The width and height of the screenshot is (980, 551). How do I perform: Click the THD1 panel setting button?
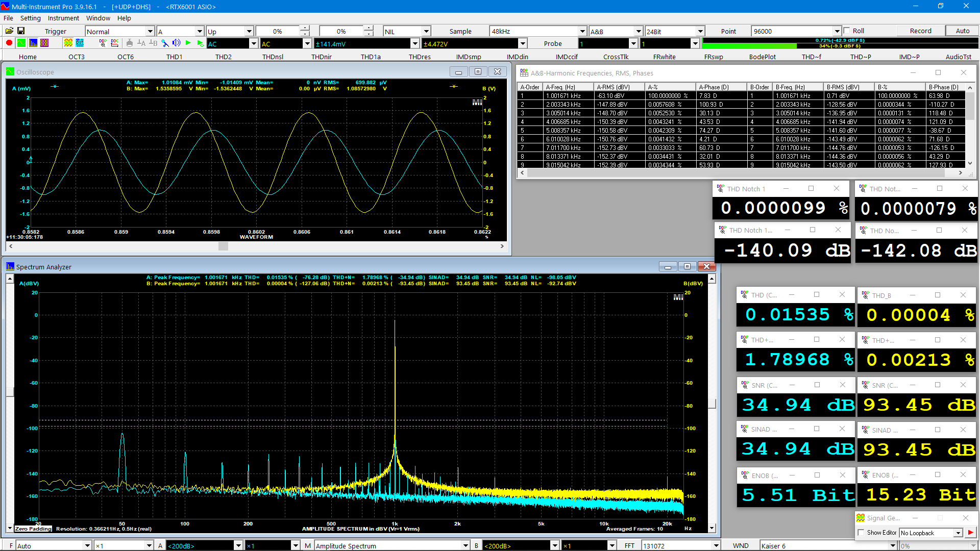(x=174, y=57)
